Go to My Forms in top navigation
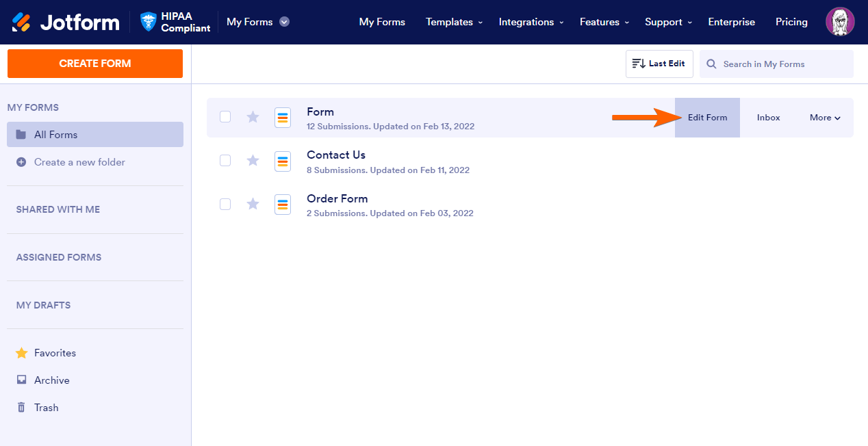This screenshot has width=868, height=446. click(382, 22)
